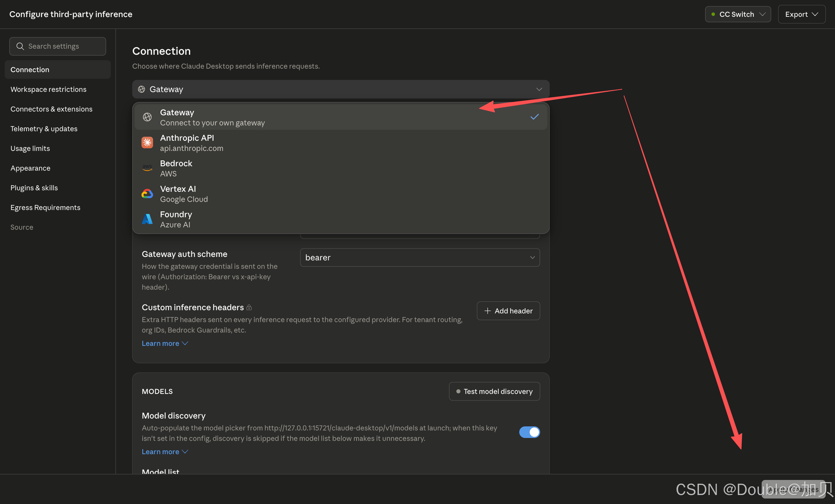Viewport: 835px width, 504px height.
Task: Open the CC Switch profile dropdown
Action: [x=738, y=14]
